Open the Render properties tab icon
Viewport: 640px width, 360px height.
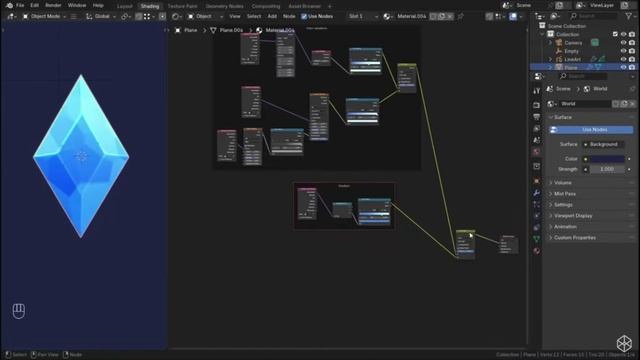(537, 105)
